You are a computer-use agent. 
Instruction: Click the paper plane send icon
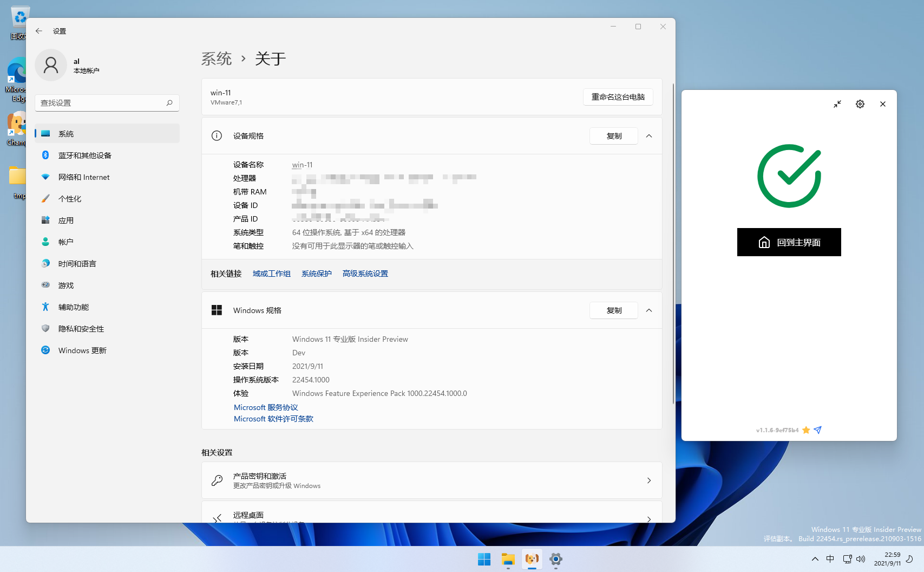pyautogui.click(x=818, y=430)
